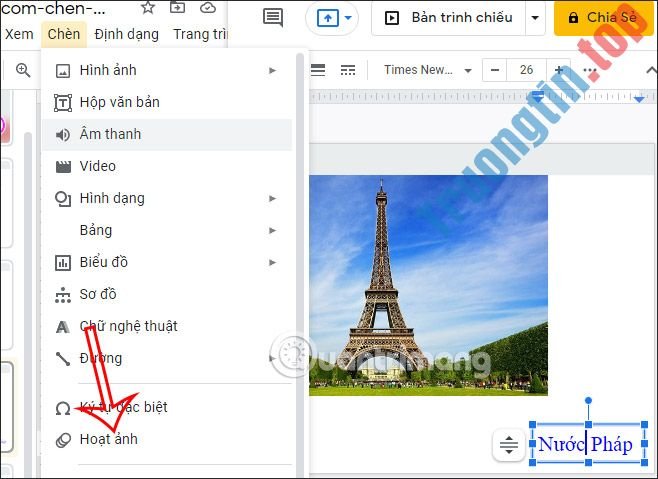This screenshot has height=479, width=658.
Task: Start Bản trình chiếu slideshow
Action: click(x=449, y=18)
